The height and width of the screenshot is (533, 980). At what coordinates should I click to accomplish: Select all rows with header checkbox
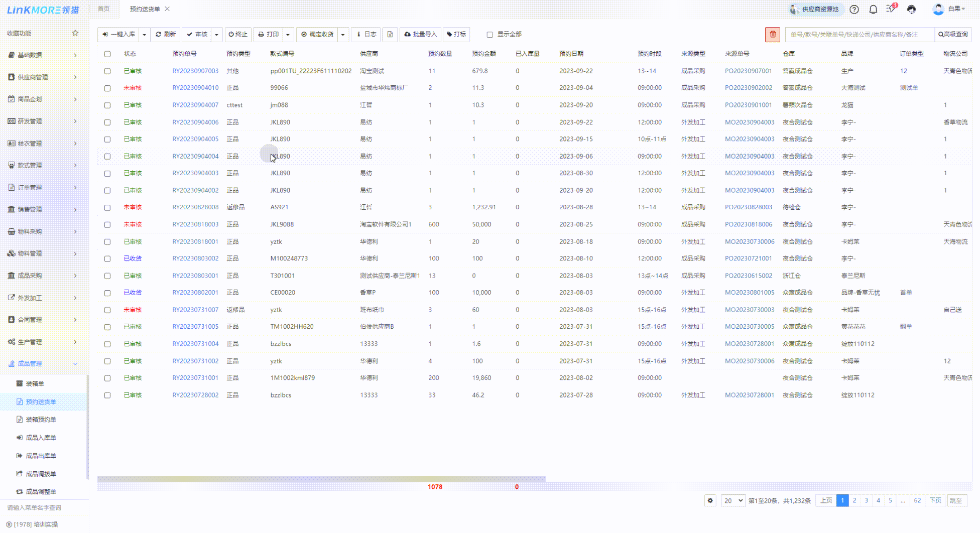click(x=107, y=54)
